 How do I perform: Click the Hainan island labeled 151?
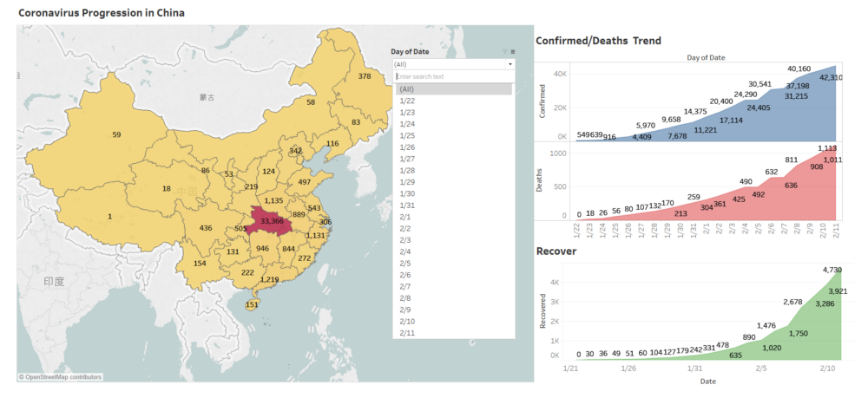253,305
